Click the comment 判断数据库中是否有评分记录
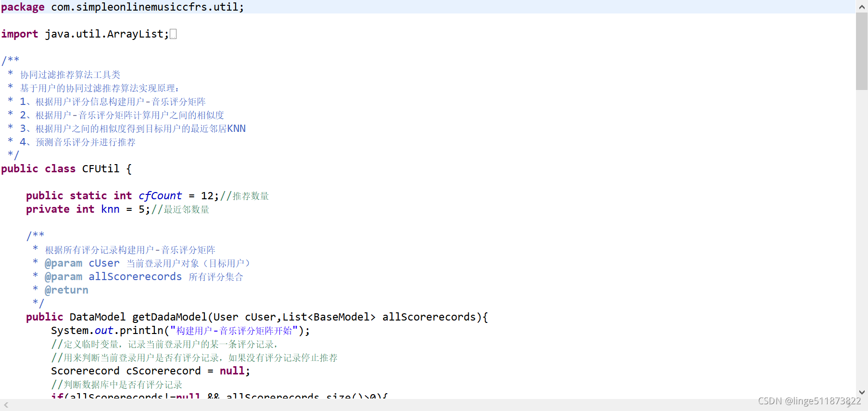The width and height of the screenshot is (868, 411). point(117,385)
